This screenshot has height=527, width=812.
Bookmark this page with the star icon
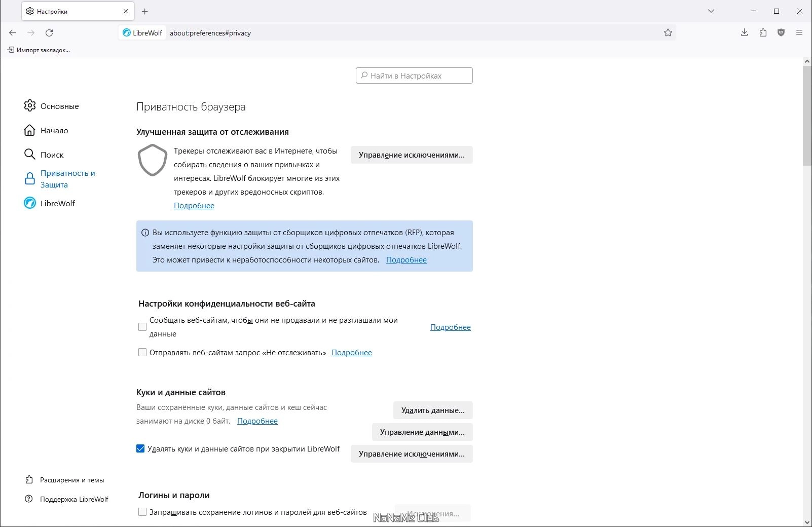click(x=668, y=33)
